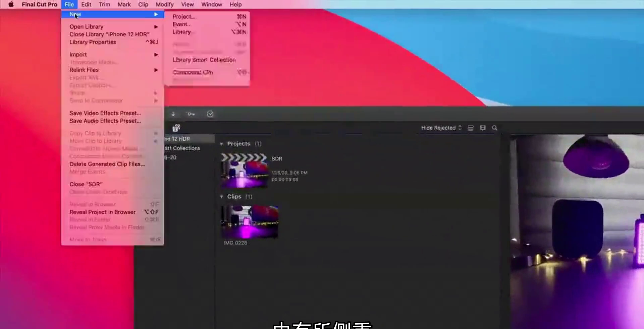644x329 pixels.
Task: Select the SDR project thumbnail
Action: pos(244,170)
